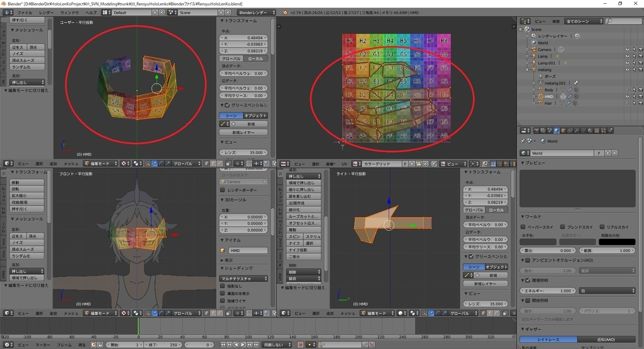
Task: Click the unlink World X icon
Action: point(614,153)
